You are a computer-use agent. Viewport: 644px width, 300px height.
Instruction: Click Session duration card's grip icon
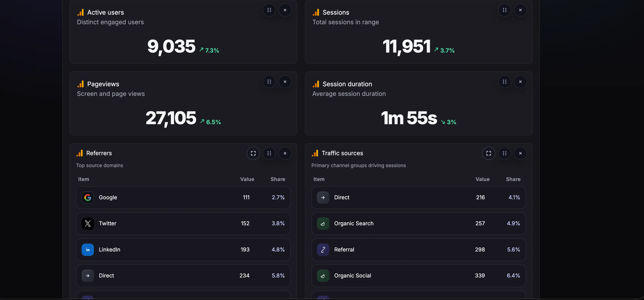(x=504, y=82)
